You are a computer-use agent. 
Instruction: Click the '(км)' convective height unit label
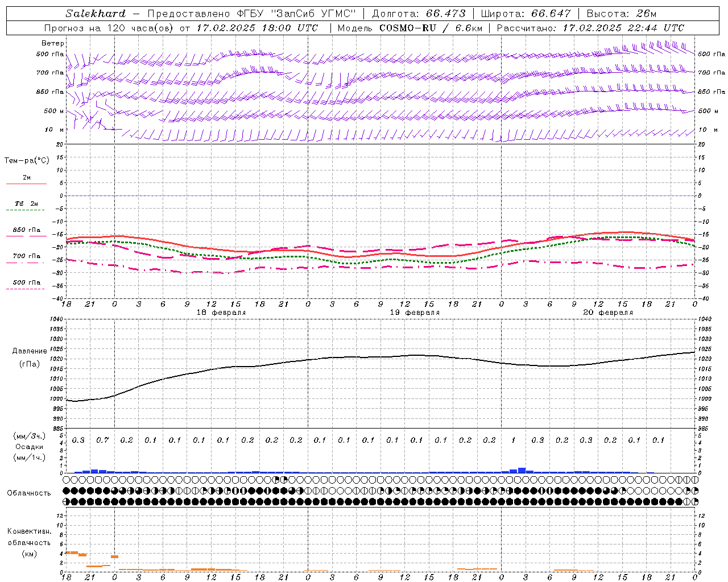click(30, 554)
